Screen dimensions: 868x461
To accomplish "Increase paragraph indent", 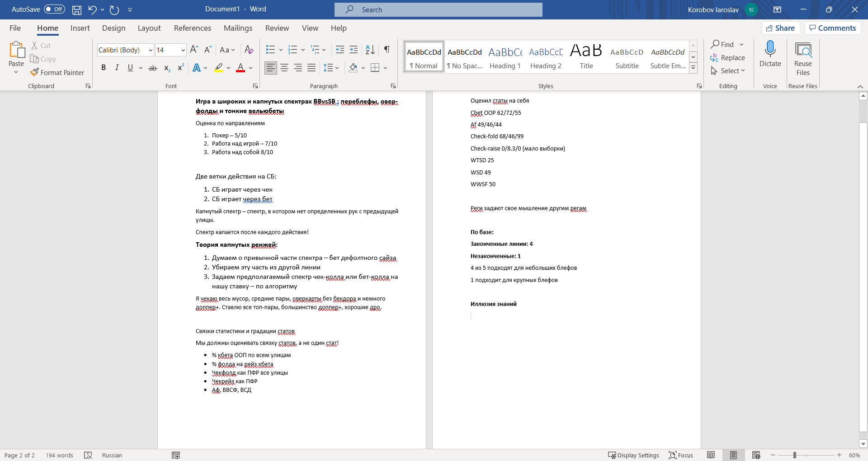I will (x=354, y=50).
